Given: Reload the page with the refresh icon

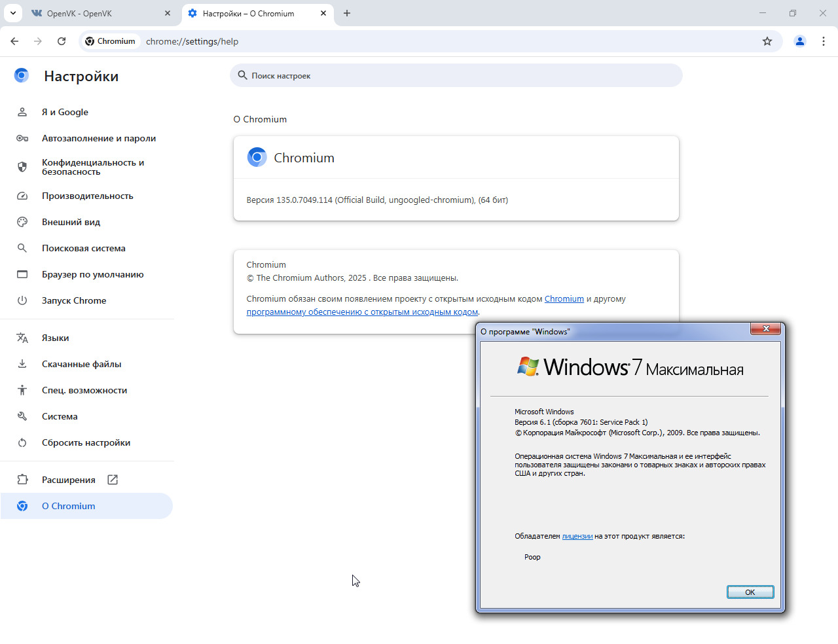Looking at the screenshot, I should [x=62, y=41].
